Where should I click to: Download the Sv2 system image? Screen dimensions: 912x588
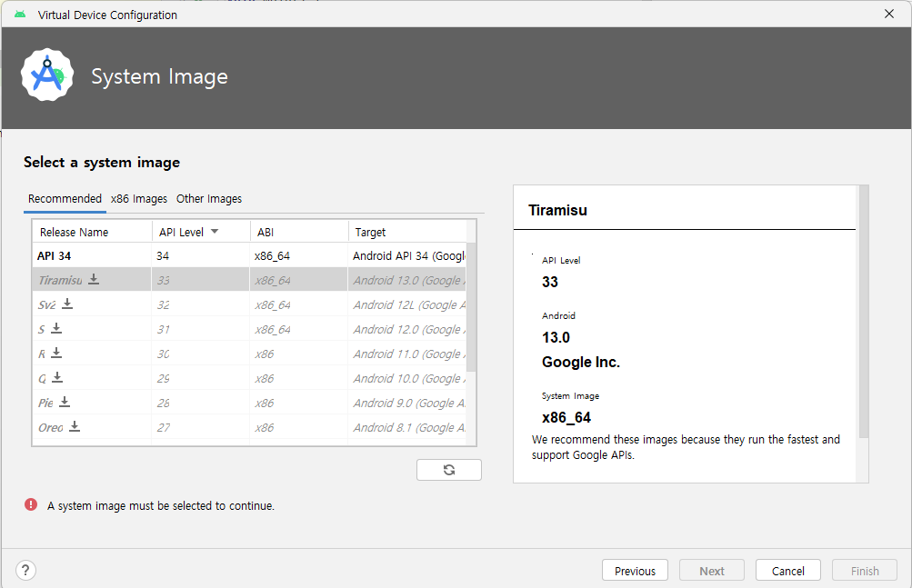pyautogui.click(x=67, y=304)
